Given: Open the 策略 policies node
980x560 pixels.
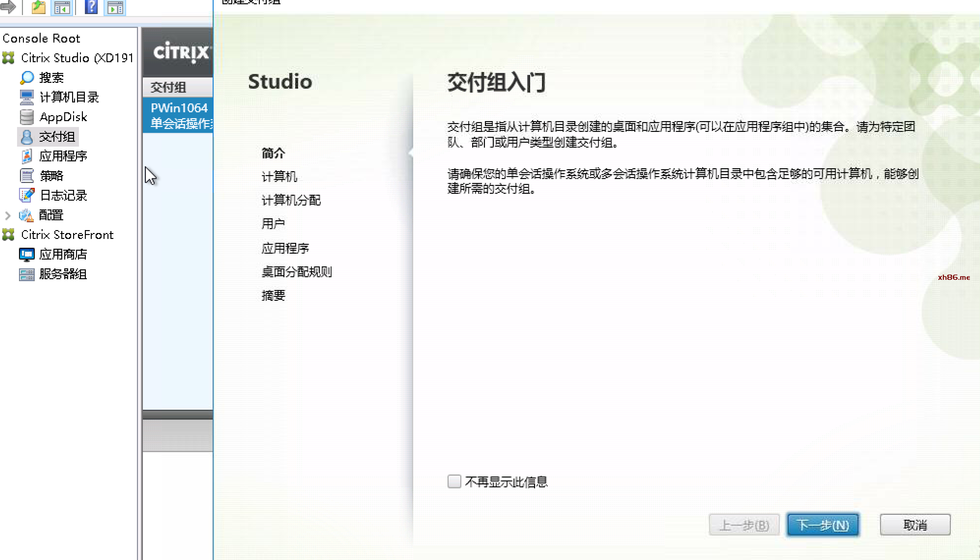Looking at the screenshot, I should point(51,176).
